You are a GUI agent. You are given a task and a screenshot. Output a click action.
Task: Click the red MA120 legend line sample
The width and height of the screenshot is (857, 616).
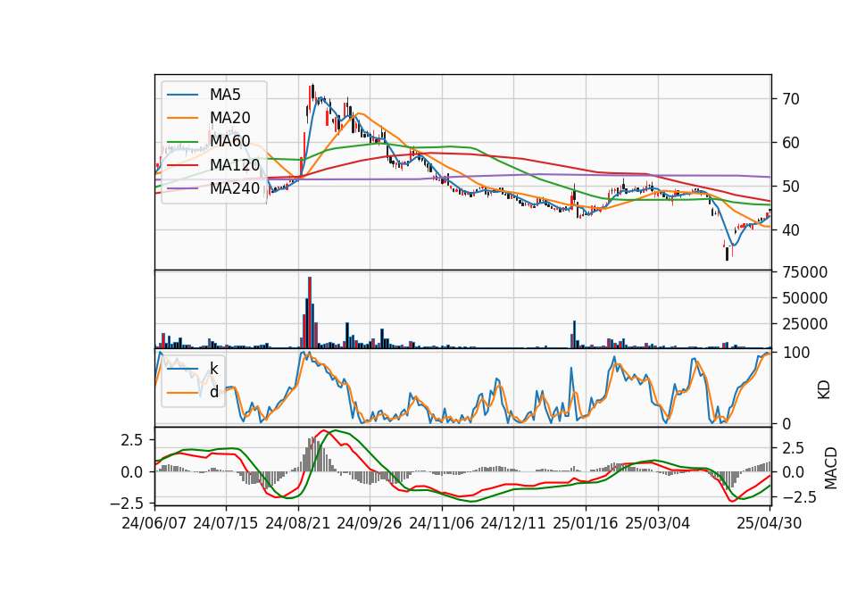point(182,165)
